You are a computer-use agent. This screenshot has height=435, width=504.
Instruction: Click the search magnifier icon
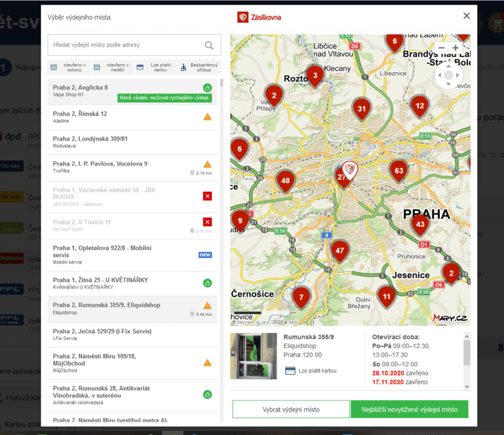coord(209,45)
